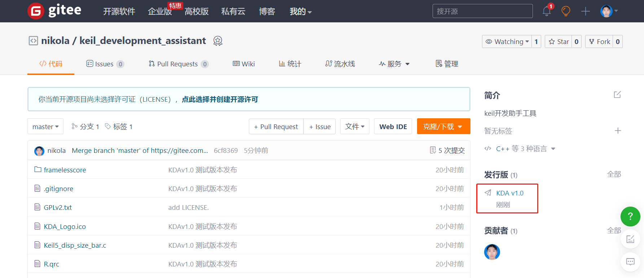Open 博客 in the top navigation
This screenshot has width=644, height=278.
coord(267,12)
